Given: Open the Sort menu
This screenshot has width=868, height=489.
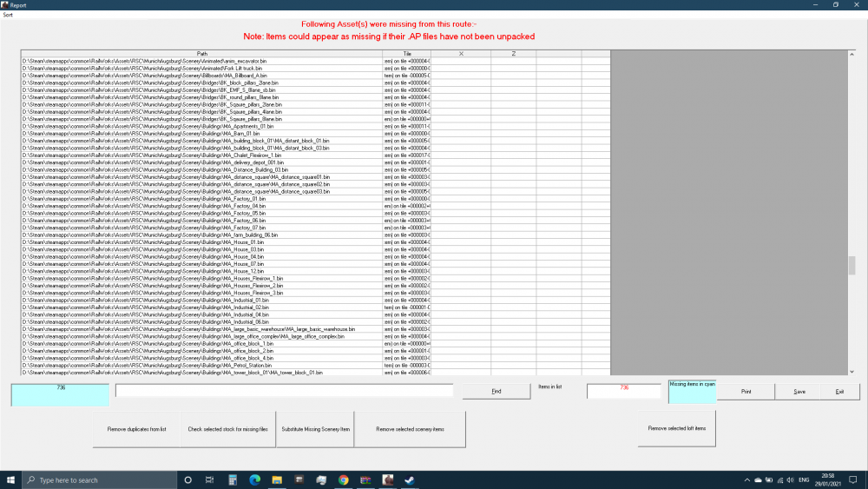Looking at the screenshot, I should coord(8,15).
